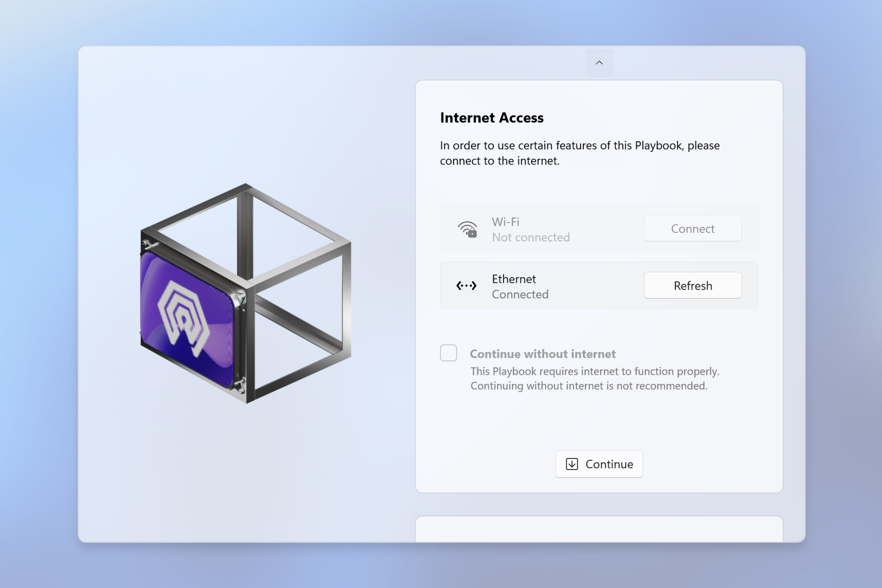The height and width of the screenshot is (588, 882).
Task: Click the 'Connected' Ethernet status text
Action: [x=520, y=294]
